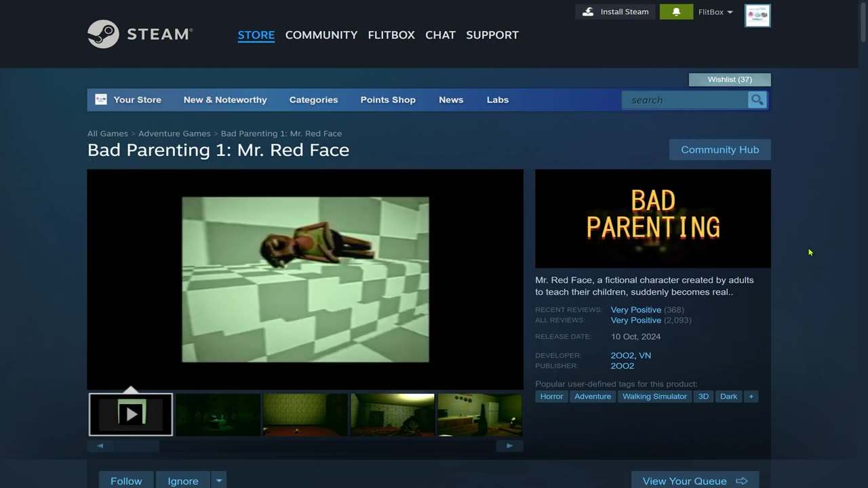The width and height of the screenshot is (868, 488).
Task: Open New & Noteworthy tab
Action: (225, 100)
